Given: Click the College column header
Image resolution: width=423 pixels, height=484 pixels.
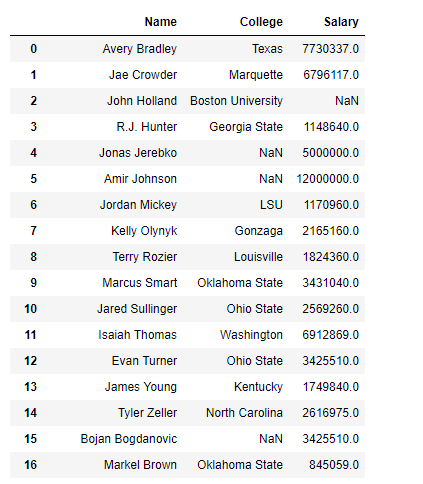Looking at the screenshot, I should (x=261, y=22).
